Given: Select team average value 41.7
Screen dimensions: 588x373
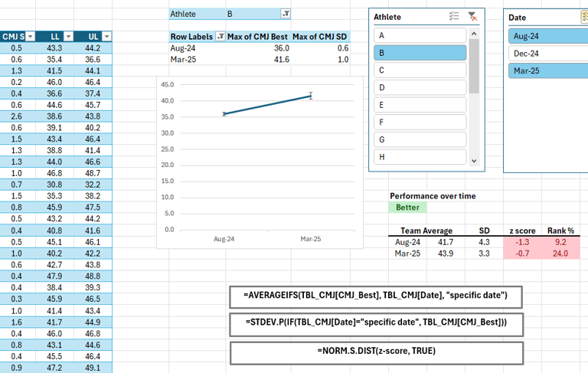Looking at the screenshot, I should point(446,242).
